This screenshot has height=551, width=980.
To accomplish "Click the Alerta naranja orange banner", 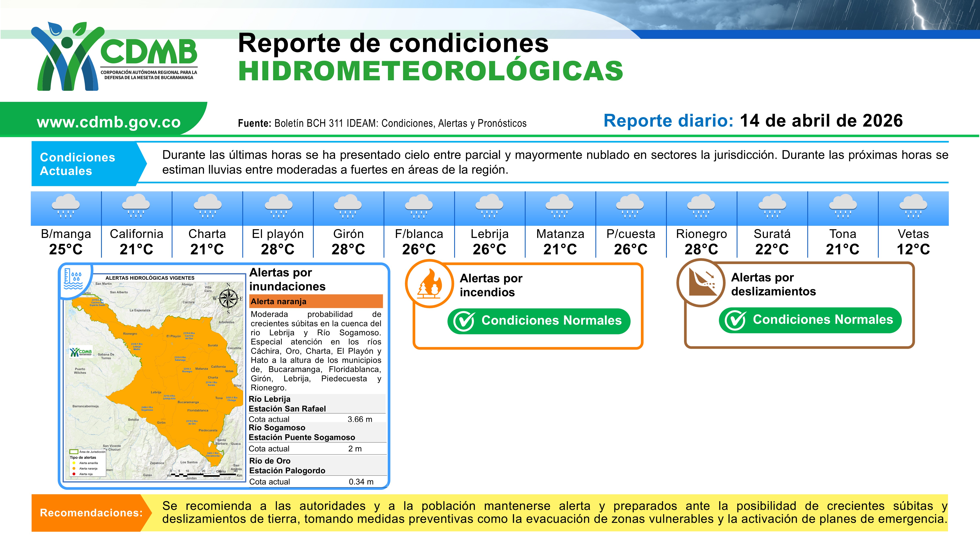I will point(316,301).
